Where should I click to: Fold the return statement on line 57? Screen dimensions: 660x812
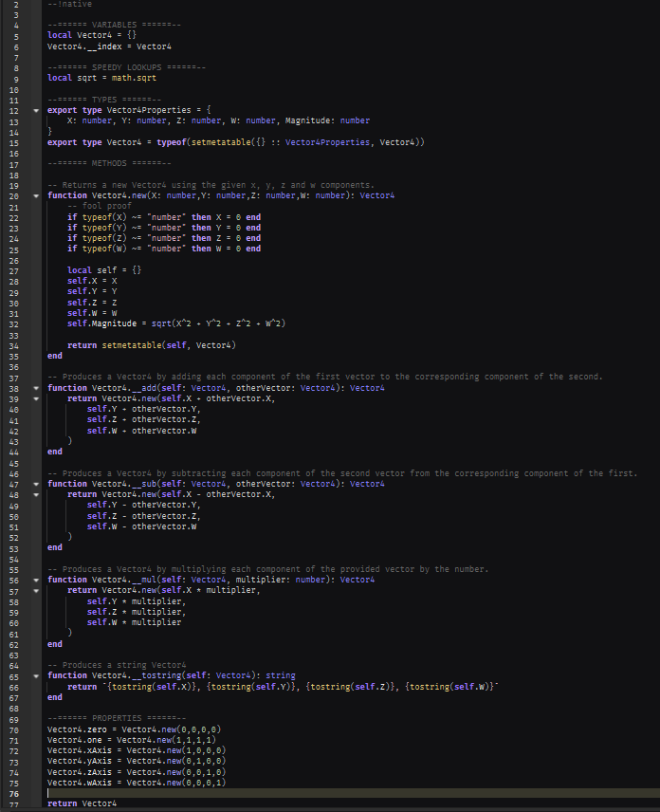(36, 591)
